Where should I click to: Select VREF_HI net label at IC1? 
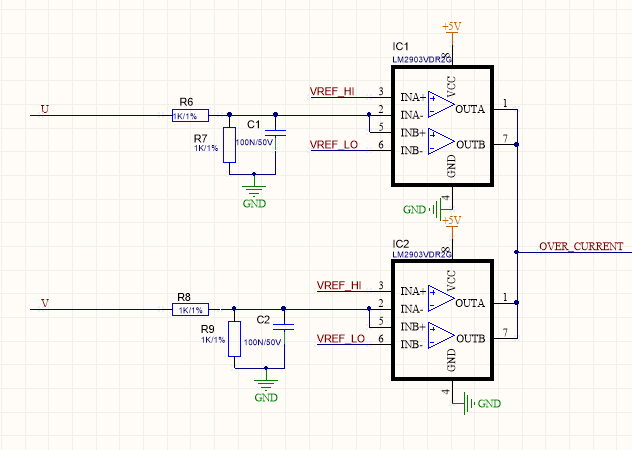tap(332, 91)
